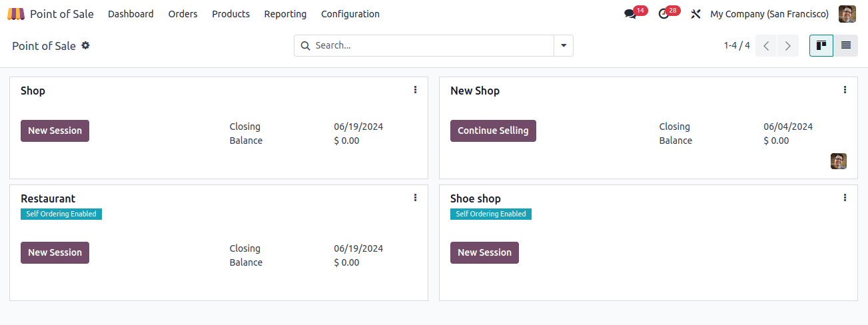Click the Restaurant card title
868x325 pixels.
tap(48, 198)
